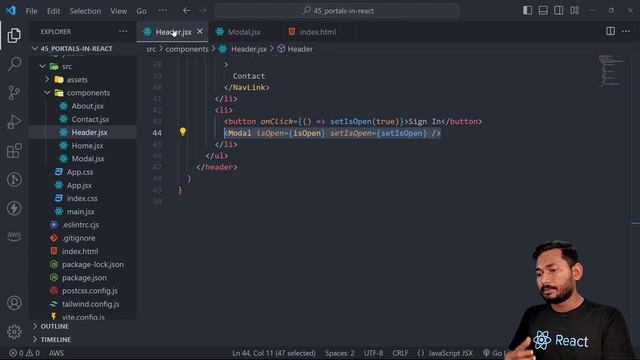Open the Search view in activity bar
Viewport: 640px width, 360px height.
tap(14, 64)
